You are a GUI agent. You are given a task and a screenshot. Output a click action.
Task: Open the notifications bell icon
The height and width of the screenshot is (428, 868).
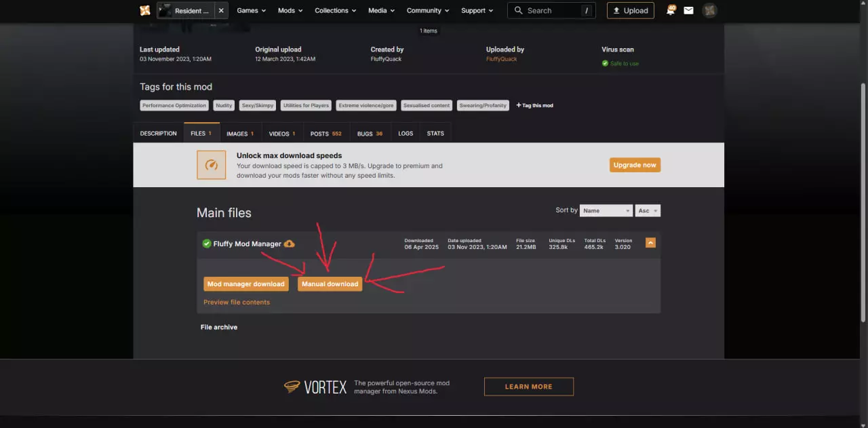click(671, 10)
